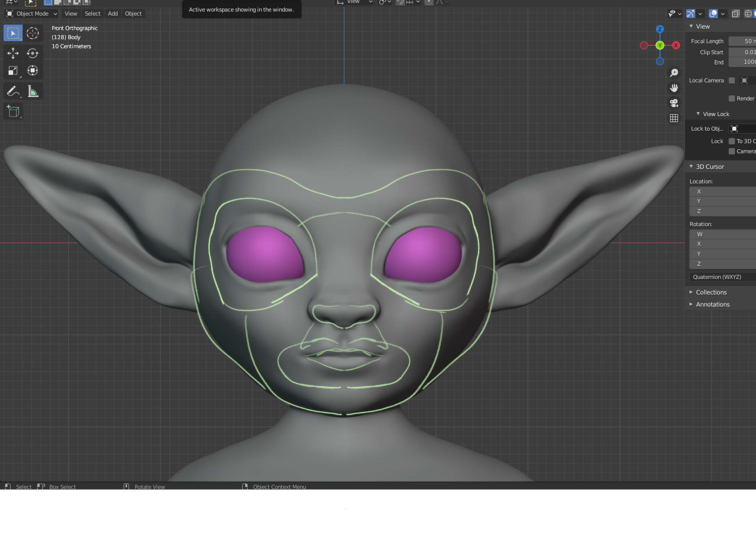Click the cursor Location Y field
The image size is (756, 535).
pyautogui.click(x=723, y=201)
